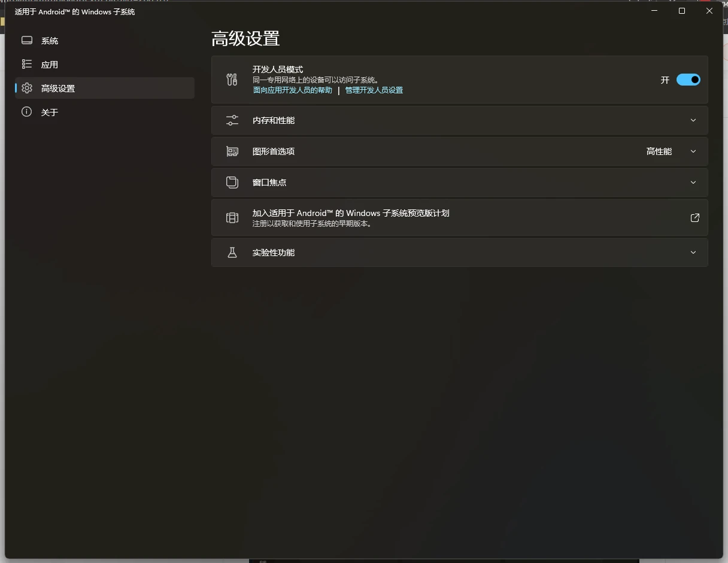Image resolution: width=728 pixels, height=563 pixels.
Task: Click the sliders icon for 内存和性能
Action: [232, 120]
